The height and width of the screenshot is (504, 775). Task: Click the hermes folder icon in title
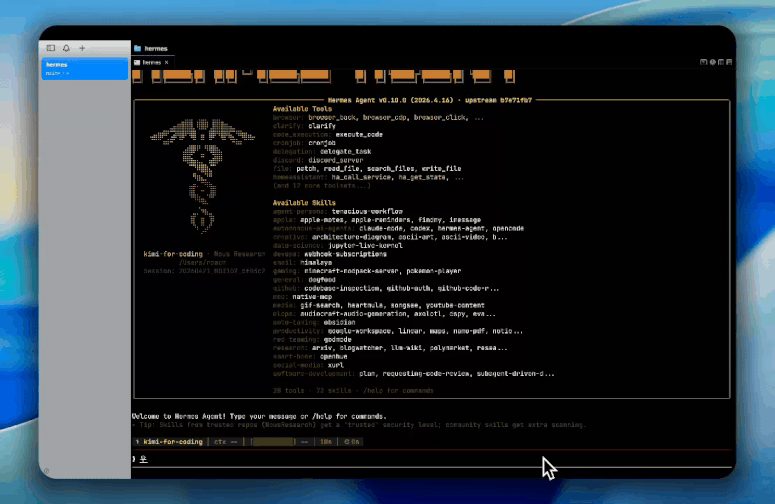[138, 48]
